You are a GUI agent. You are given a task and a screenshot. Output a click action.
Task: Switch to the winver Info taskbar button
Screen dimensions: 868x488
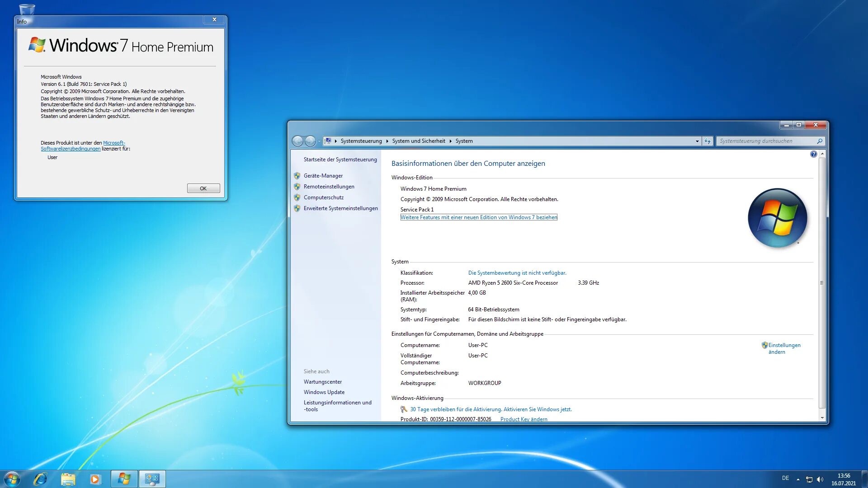tap(124, 479)
